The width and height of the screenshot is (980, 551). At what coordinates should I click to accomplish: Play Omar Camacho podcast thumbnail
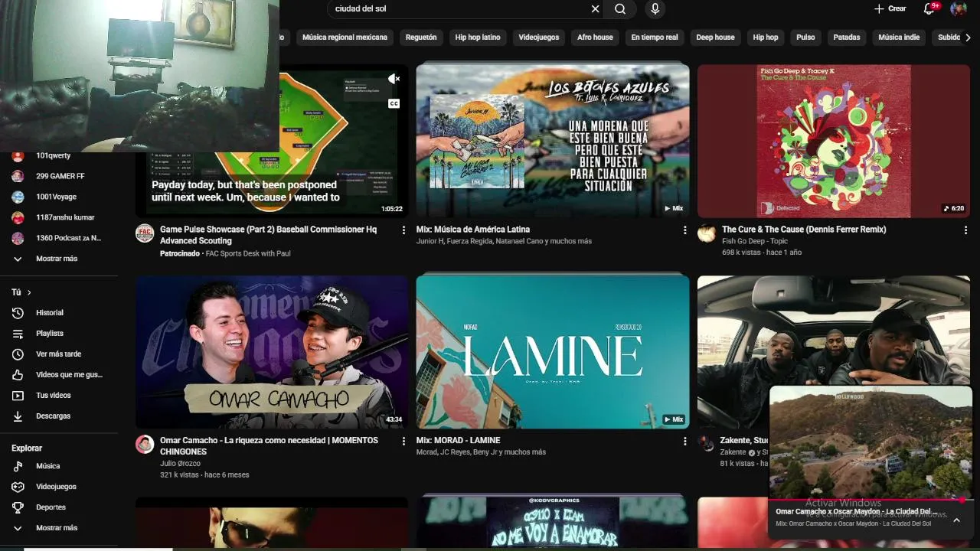pyautogui.click(x=272, y=351)
